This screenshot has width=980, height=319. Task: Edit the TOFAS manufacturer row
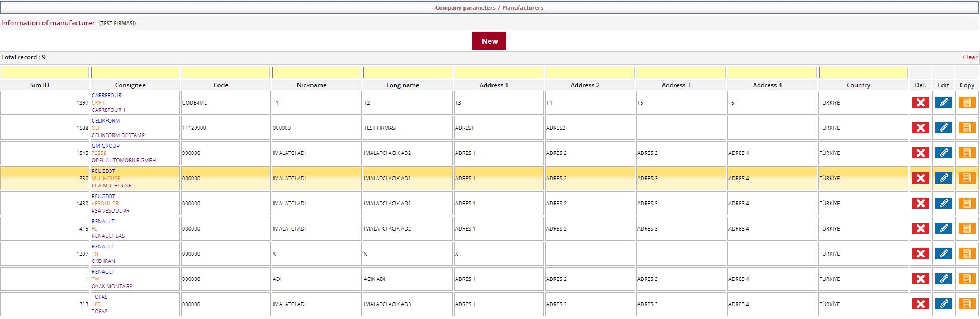pos(944,304)
